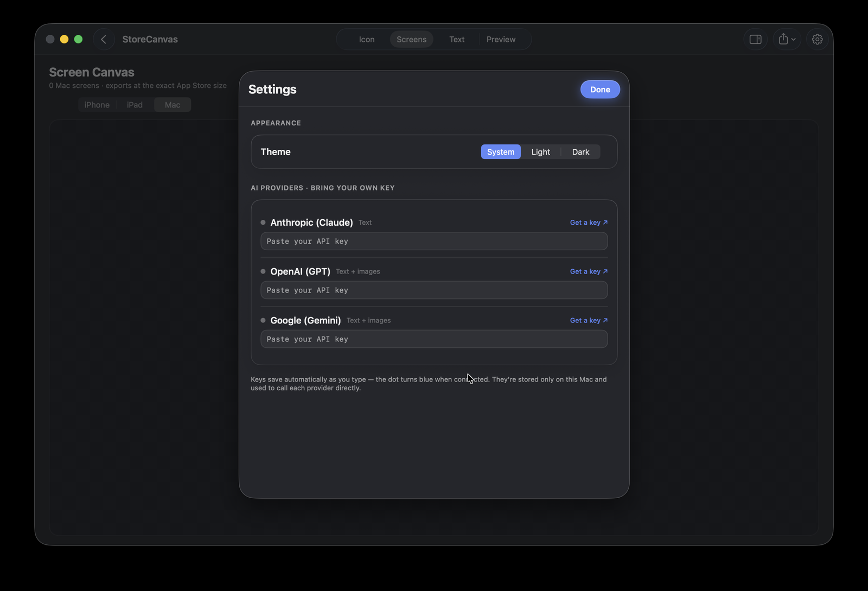Click the OpenAI (GPT) label
868x591 pixels.
coord(300,271)
